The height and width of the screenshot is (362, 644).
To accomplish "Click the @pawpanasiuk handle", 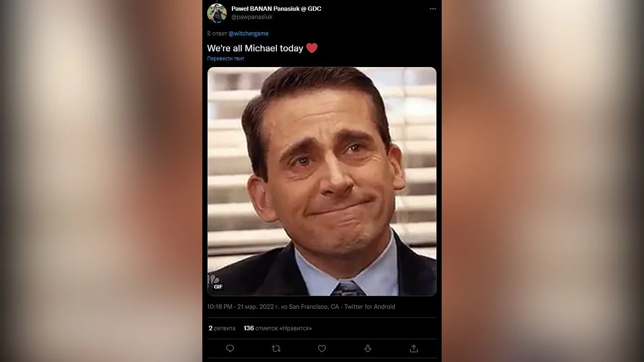I will 252,17.
